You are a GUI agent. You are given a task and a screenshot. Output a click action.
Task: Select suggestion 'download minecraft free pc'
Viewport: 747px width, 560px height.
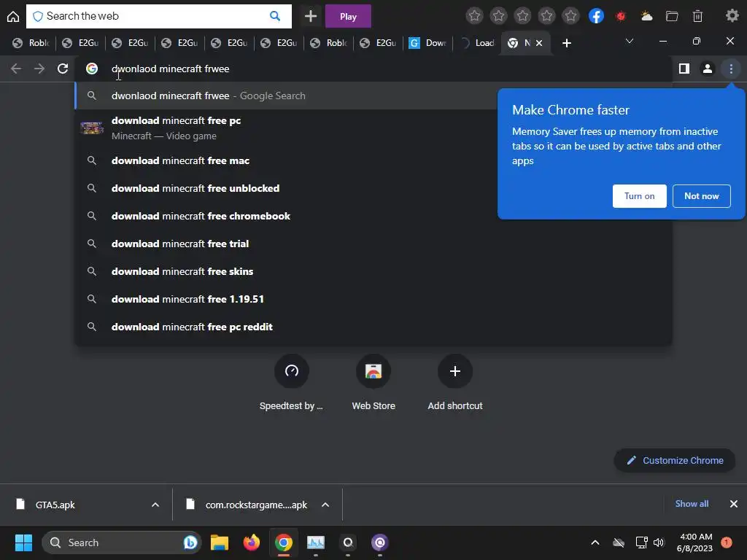coord(286,128)
